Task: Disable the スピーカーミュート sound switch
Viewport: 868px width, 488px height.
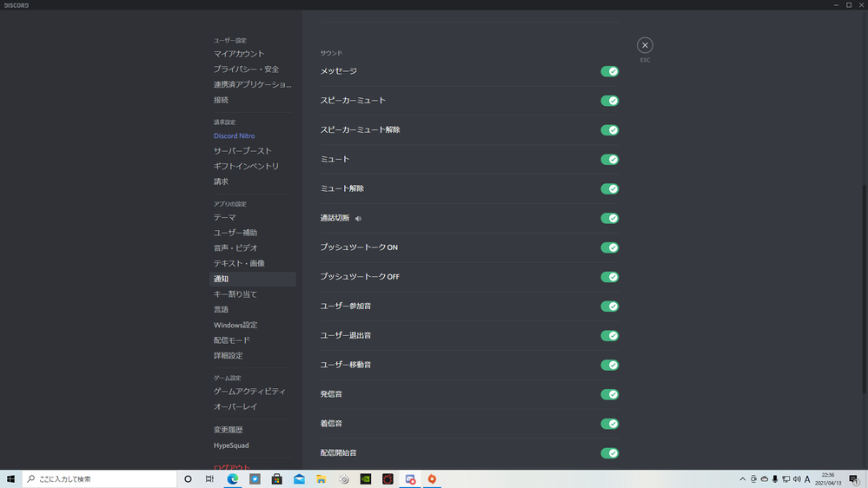Action: pos(609,101)
